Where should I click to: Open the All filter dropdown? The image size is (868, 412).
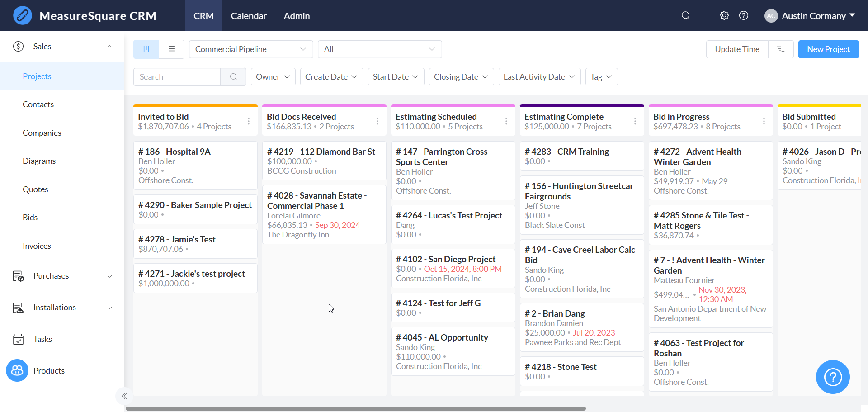pos(380,49)
